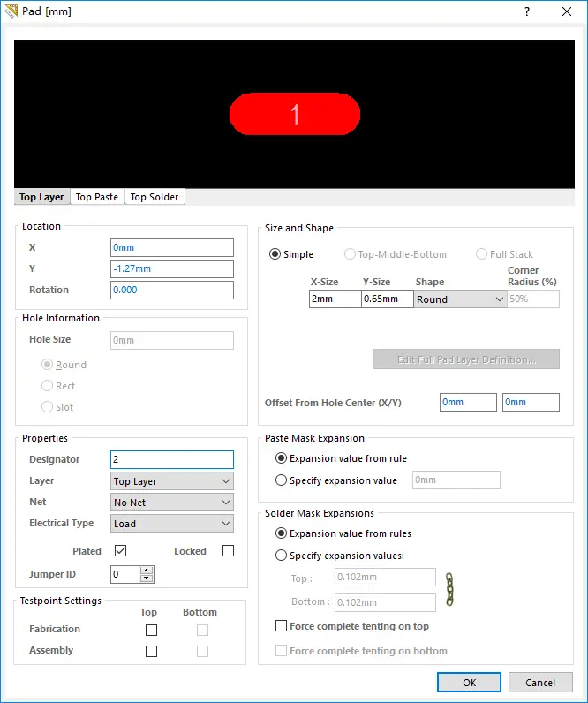Enable Force complete tenting on top
588x703 pixels.
282,626
